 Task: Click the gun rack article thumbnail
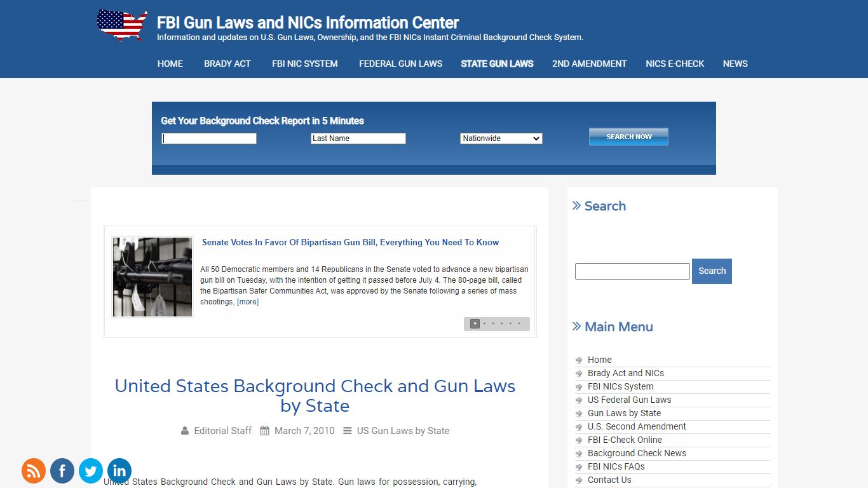[x=153, y=277]
